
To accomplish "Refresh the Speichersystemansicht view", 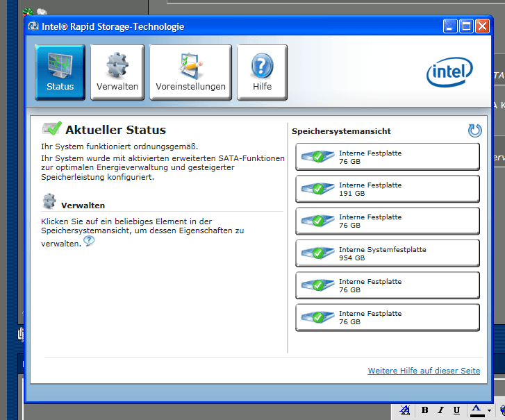I will tap(474, 131).
